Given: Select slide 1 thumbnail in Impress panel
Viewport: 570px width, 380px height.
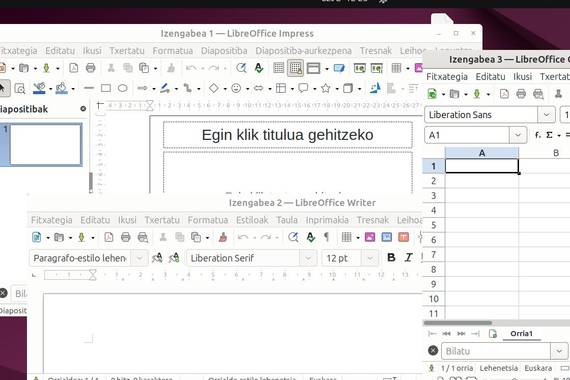Looking at the screenshot, I should click(x=45, y=144).
